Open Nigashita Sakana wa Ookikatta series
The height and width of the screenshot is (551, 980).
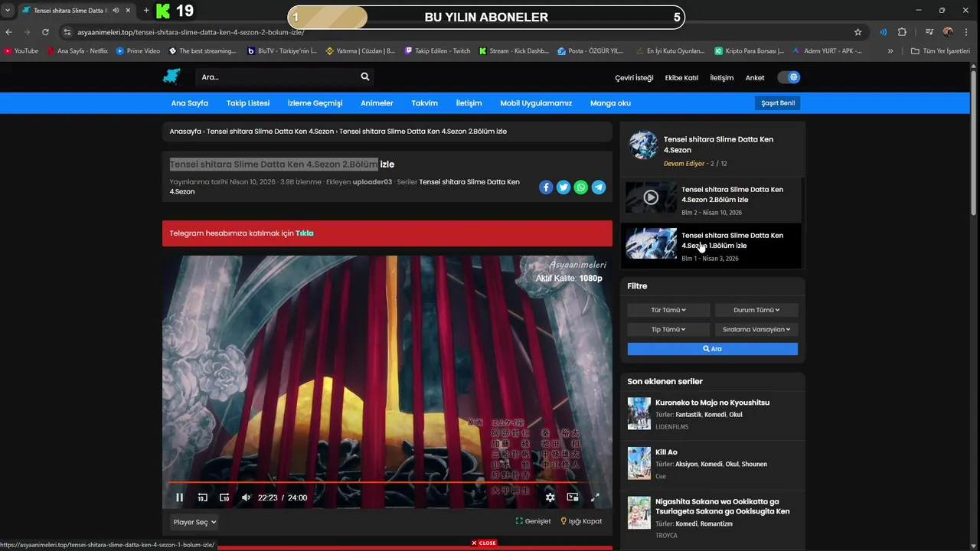pyautogui.click(x=722, y=507)
